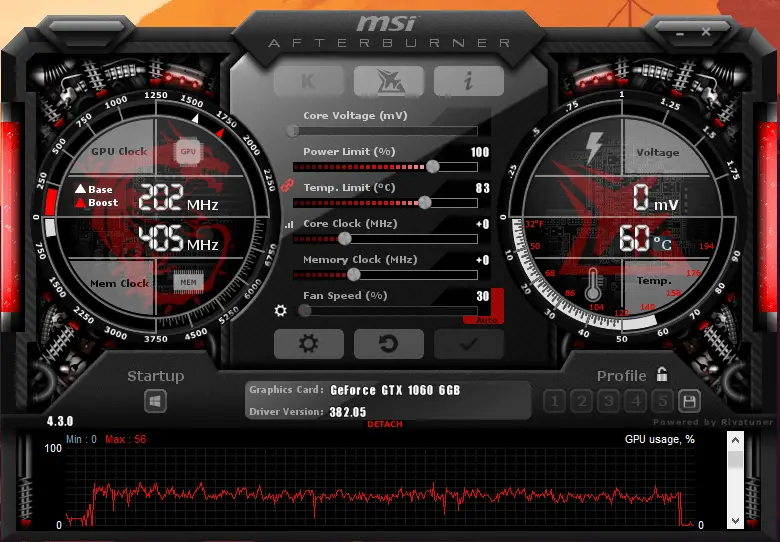Apply settings with the checkmark button

coord(469,344)
